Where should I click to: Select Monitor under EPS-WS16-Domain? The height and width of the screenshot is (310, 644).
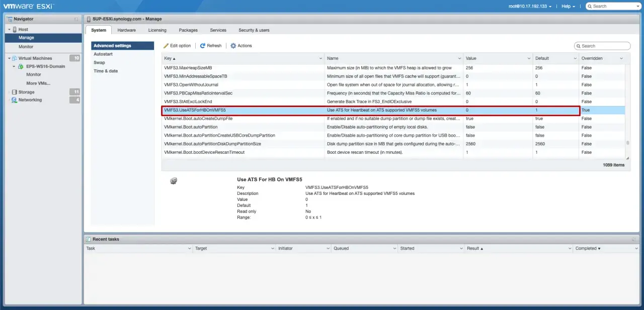point(34,74)
